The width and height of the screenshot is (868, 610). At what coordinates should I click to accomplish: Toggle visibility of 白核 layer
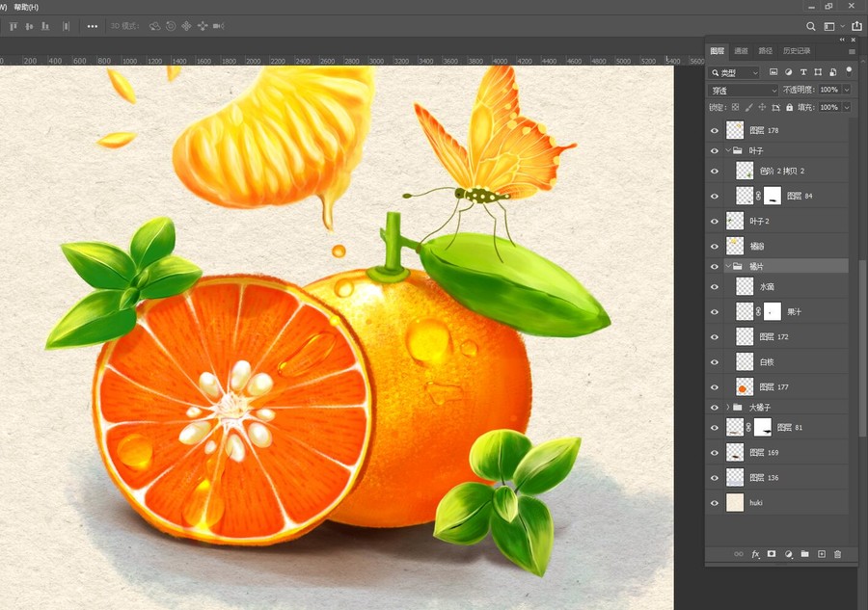715,362
